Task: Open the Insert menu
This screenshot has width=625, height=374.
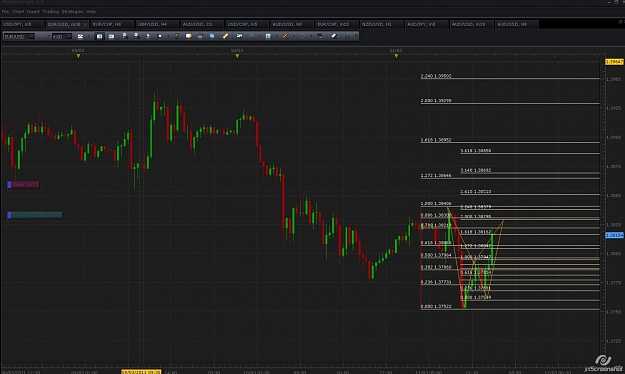Action: click(x=33, y=12)
